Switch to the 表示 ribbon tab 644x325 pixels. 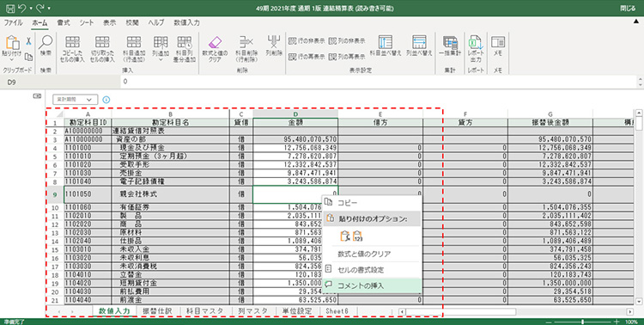[x=109, y=22]
